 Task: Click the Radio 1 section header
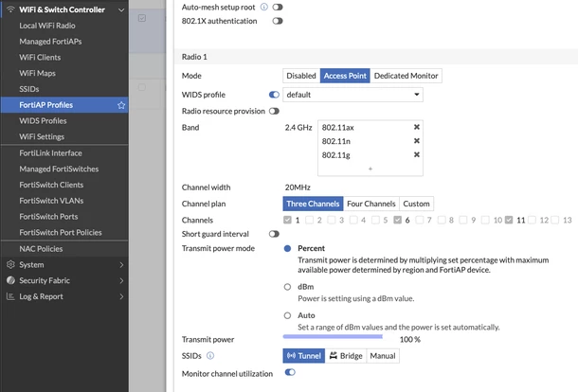click(x=376, y=57)
